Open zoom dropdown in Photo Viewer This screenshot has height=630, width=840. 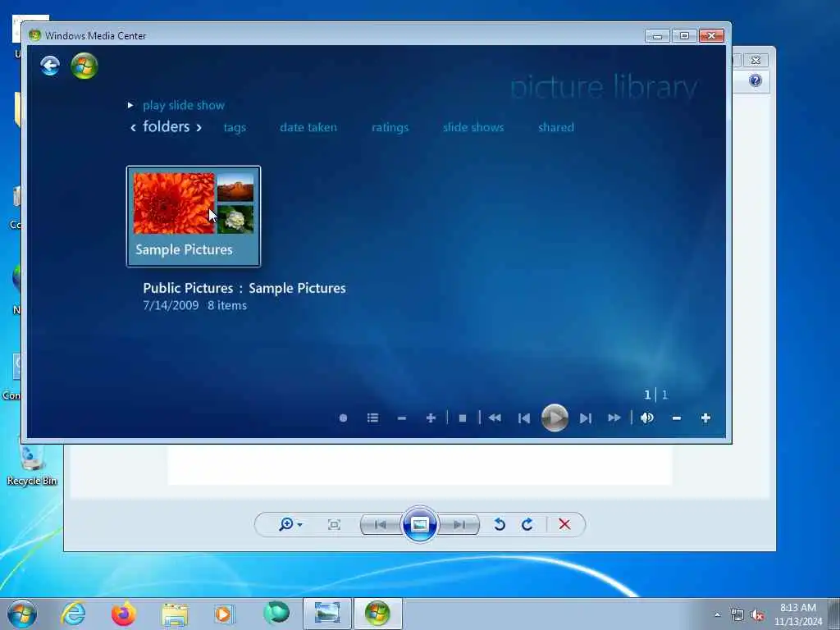point(290,524)
